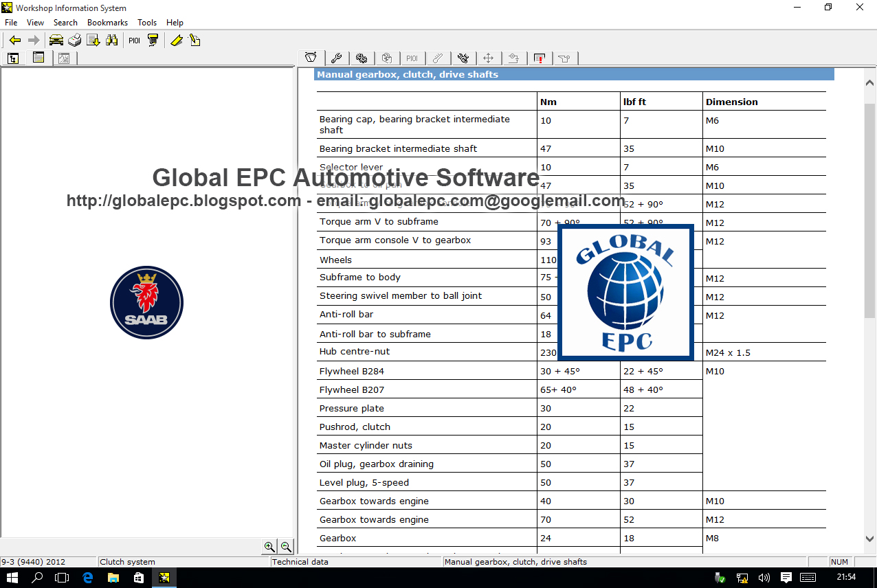
Task: Zoom in with the plus magnifier
Action: [x=269, y=547]
